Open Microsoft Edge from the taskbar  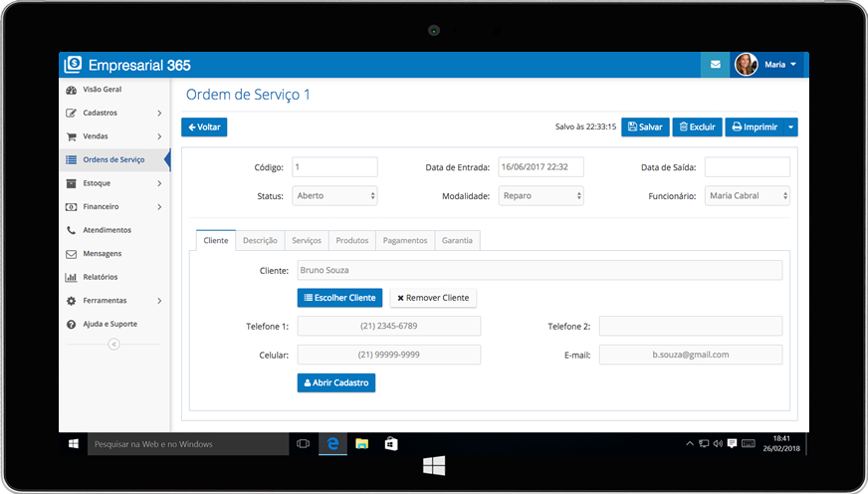coord(332,444)
